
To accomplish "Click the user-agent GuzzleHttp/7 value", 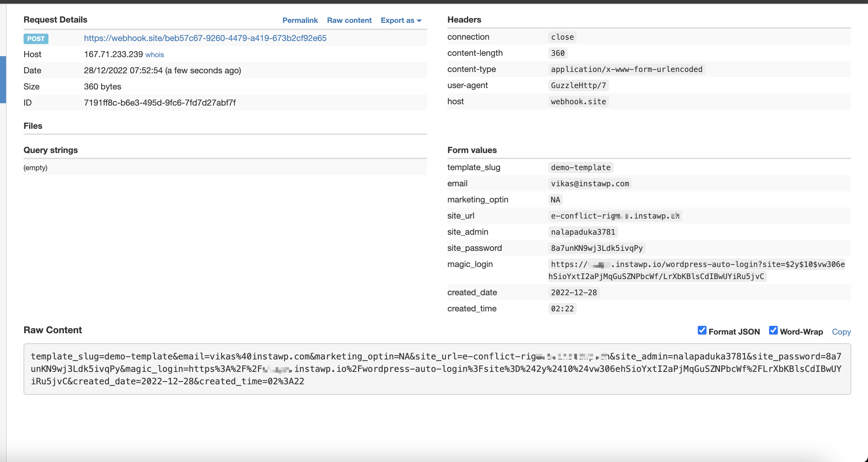I will [578, 85].
